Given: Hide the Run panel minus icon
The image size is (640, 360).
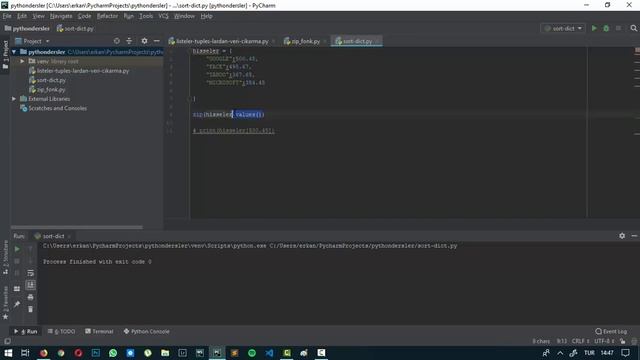Looking at the screenshot, I should pos(634,236).
